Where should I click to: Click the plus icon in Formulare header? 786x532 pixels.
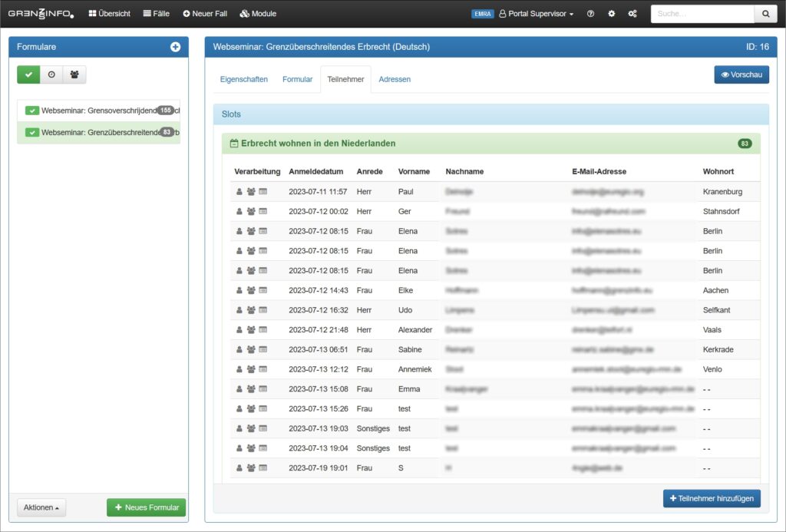tap(175, 47)
